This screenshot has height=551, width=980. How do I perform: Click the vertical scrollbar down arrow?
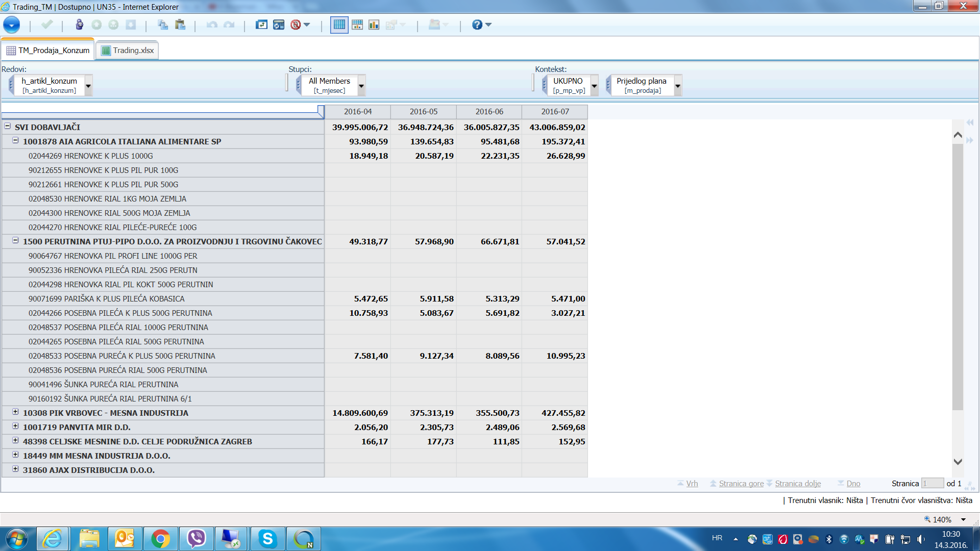pos(958,462)
